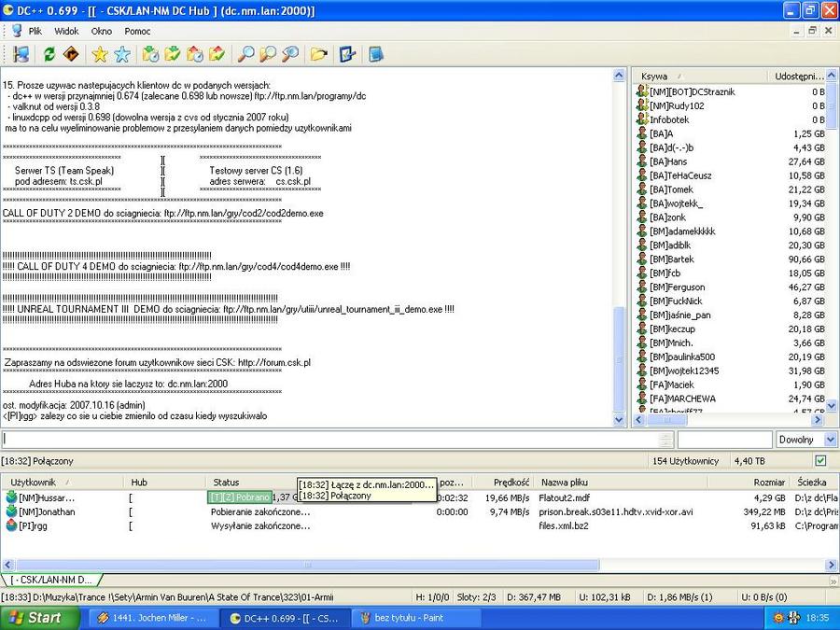
Task: Click the Sloty: 2/3 status bar entry
Action: (476, 596)
